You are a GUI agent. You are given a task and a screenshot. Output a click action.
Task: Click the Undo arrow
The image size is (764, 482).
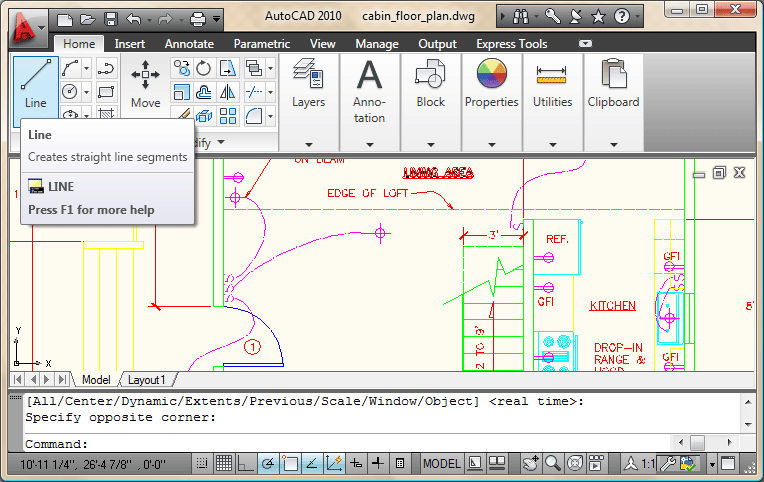click(x=134, y=19)
